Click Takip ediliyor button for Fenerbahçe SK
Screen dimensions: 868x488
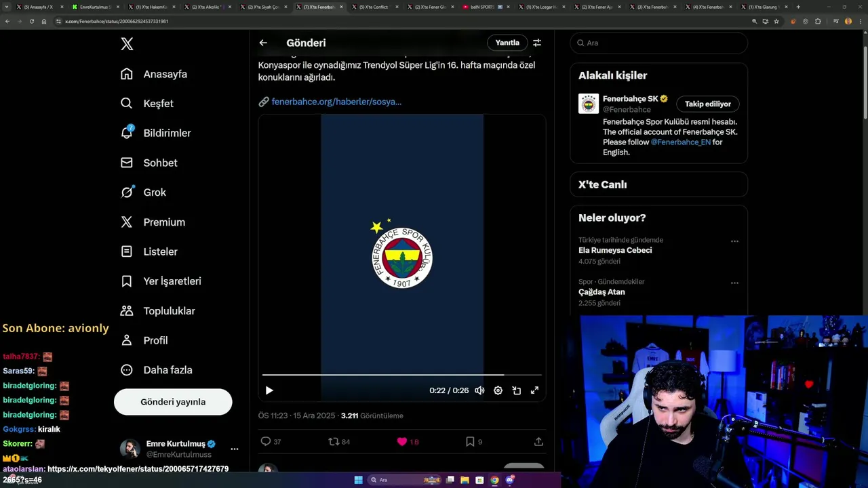pyautogui.click(x=707, y=104)
